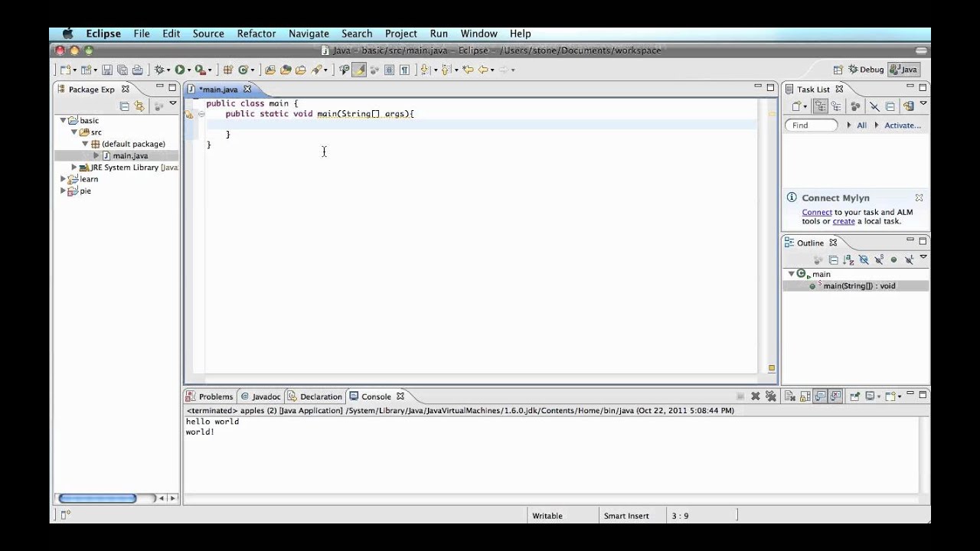Toggle Show Console When Standard Error Changes
Image resolution: width=980 pixels, height=551 pixels.
pos(835,396)
